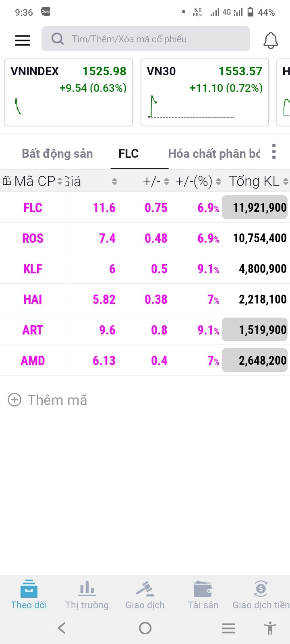The height and width of the screenshot is (644, 290).
Task: Open FLC stock row
Action: 33,208
